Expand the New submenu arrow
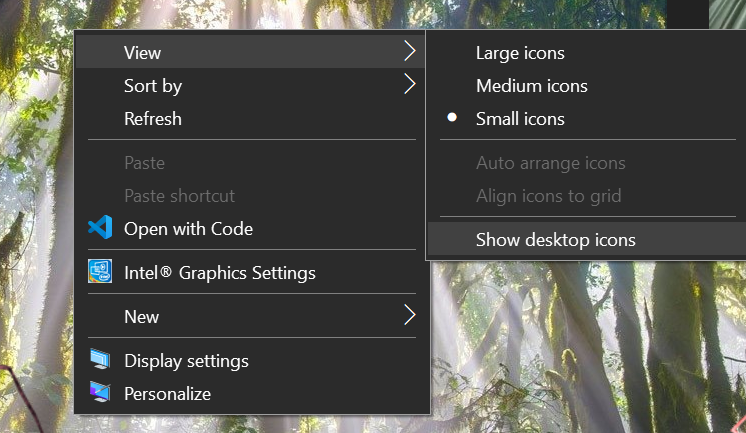746x433 pixels. click(409, 316)
